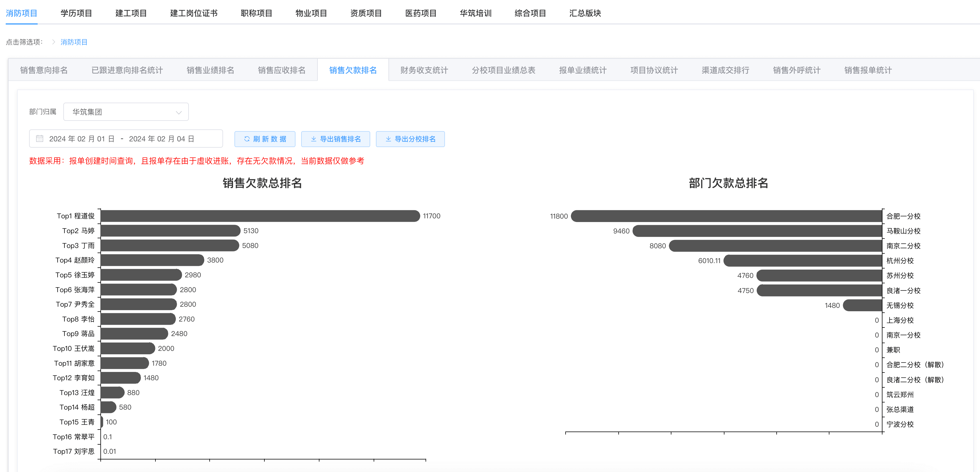Switch to 销售业绩排名 tab
Screen dimensions: 980x472
coord(210,70)
